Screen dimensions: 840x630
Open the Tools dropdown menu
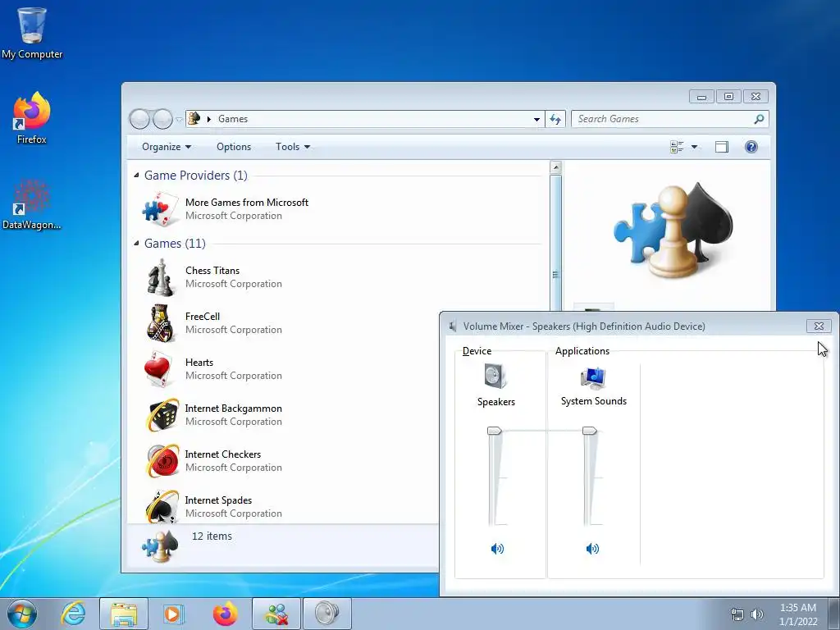point(293,147)
